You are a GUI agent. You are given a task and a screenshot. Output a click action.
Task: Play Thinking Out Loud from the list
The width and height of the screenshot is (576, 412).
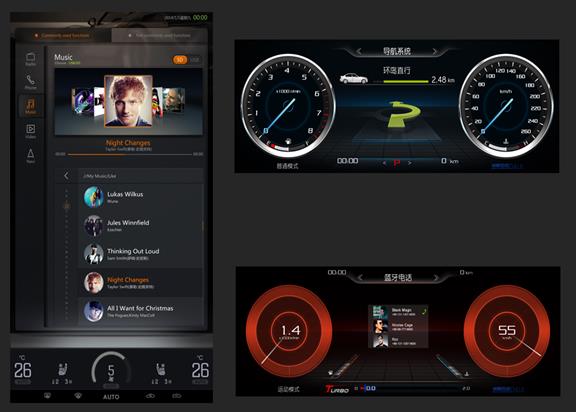141,254
